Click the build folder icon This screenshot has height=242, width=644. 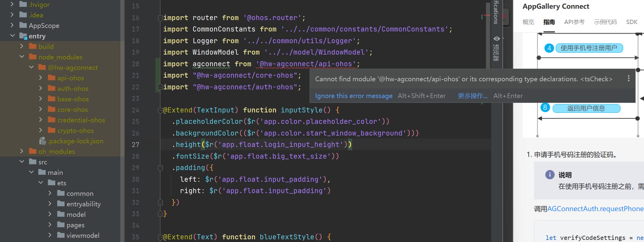point(33,46)
